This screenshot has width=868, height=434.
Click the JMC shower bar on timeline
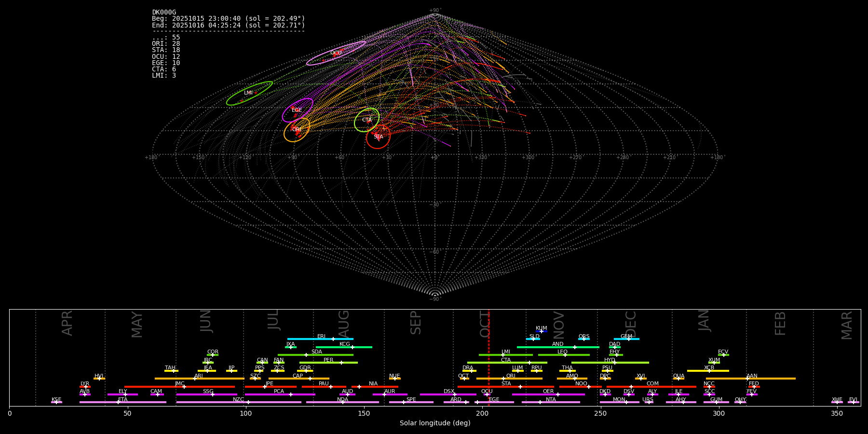[180, 387]
